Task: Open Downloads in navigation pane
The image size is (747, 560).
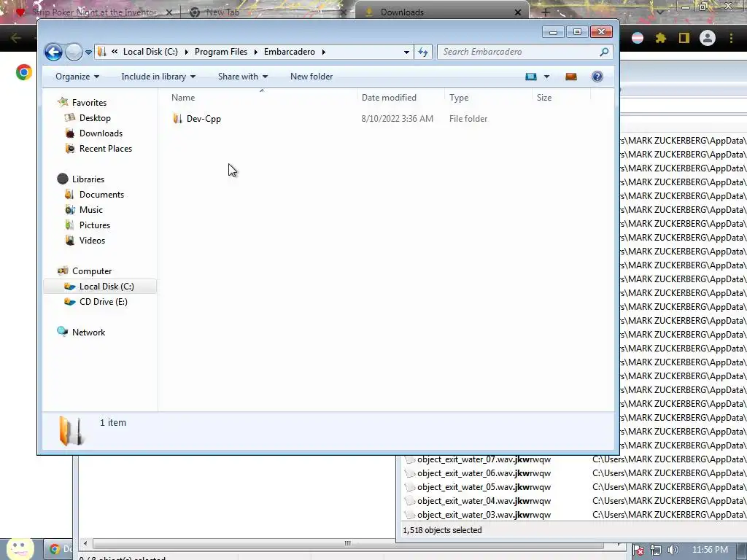Action: (x=101, y=133)
